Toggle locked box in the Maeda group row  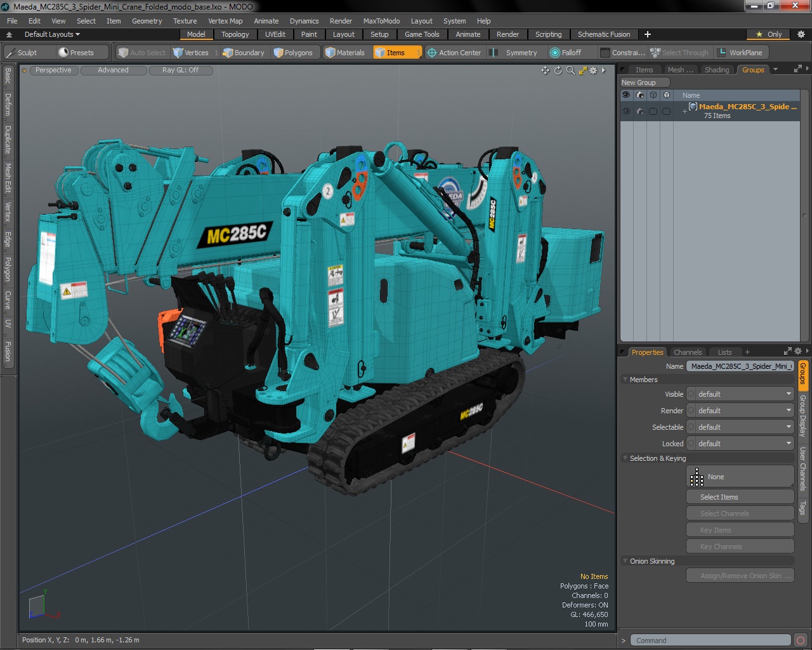coord(666,111)
